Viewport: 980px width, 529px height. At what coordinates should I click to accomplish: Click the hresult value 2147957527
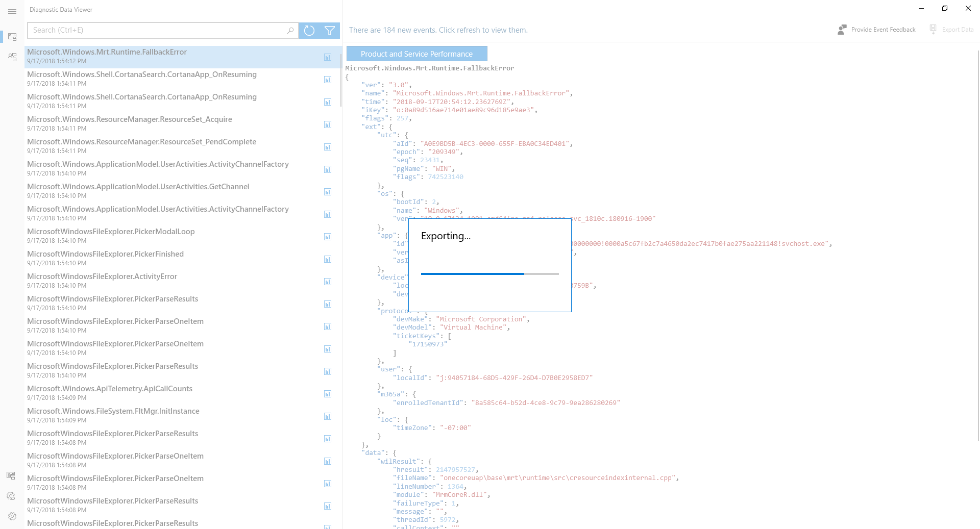(455, 470)
